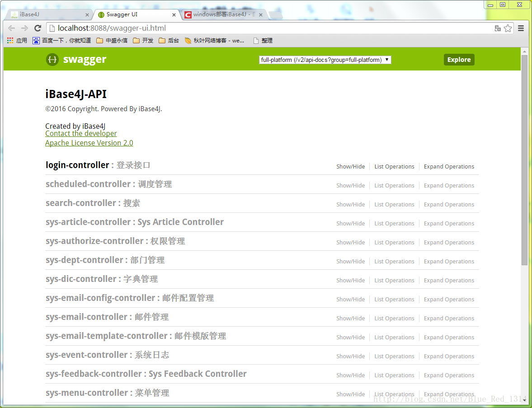Go forward using browser forward arrow

(x=24, y=28)
